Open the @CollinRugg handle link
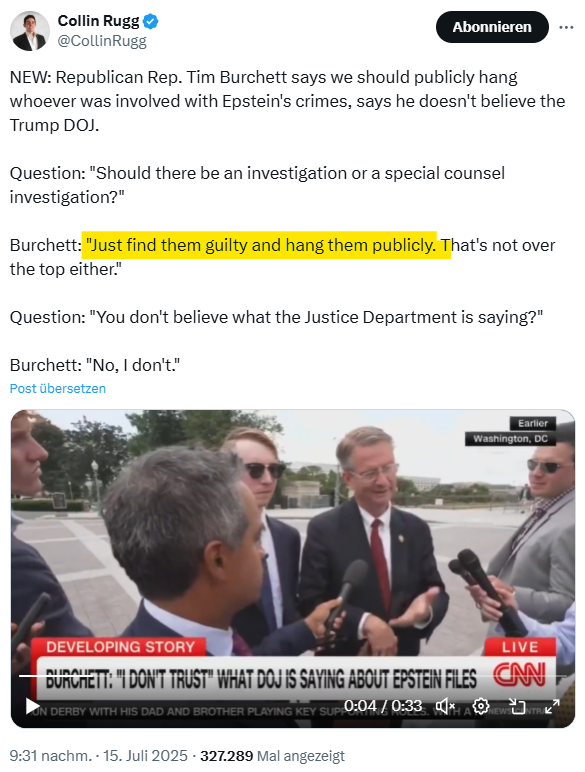 tap(102, 41)
